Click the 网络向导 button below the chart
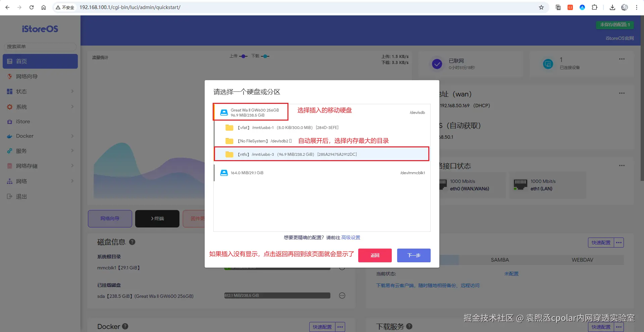The image size is (644, 332). (110, 218)
